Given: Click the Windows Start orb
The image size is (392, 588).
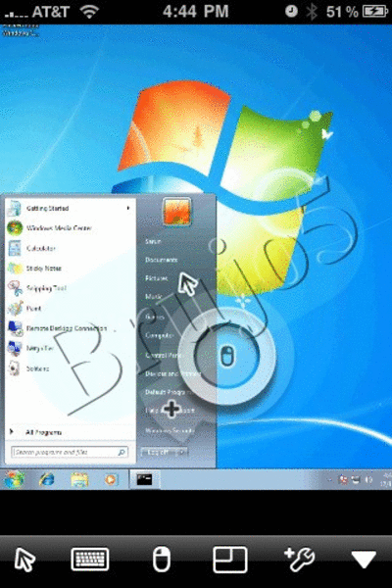Looking at the screenshot, I should pos(14,479).
